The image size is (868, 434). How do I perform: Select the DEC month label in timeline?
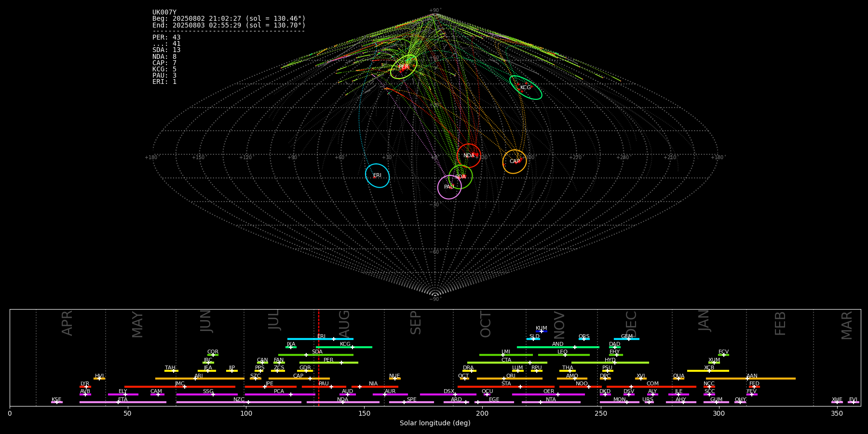point(631,324)
